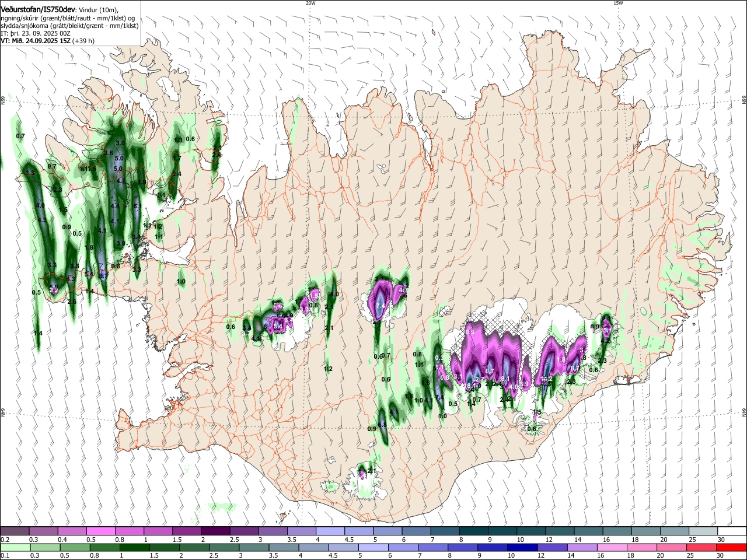Click the Veðurstofan/IS750dev title text
This screenshot has width=747, height=560.
pos(38,9)
